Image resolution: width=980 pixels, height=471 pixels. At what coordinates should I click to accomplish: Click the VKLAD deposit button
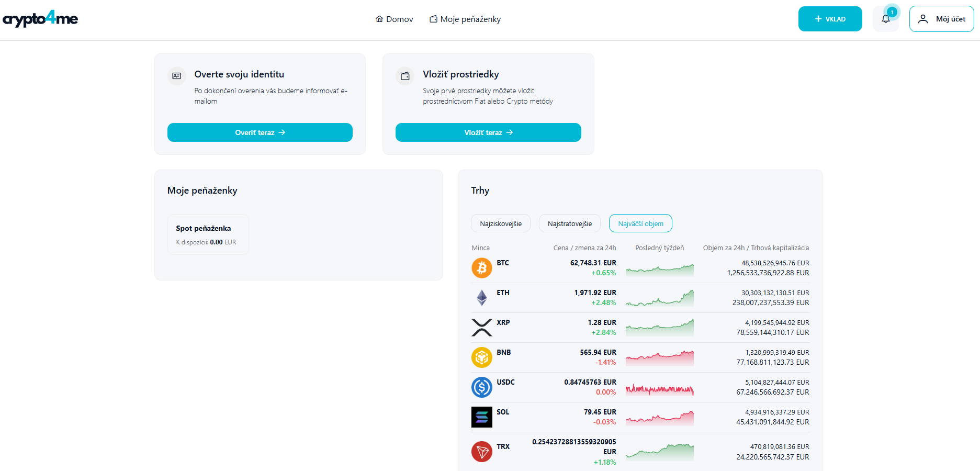(x=830, y=19)
